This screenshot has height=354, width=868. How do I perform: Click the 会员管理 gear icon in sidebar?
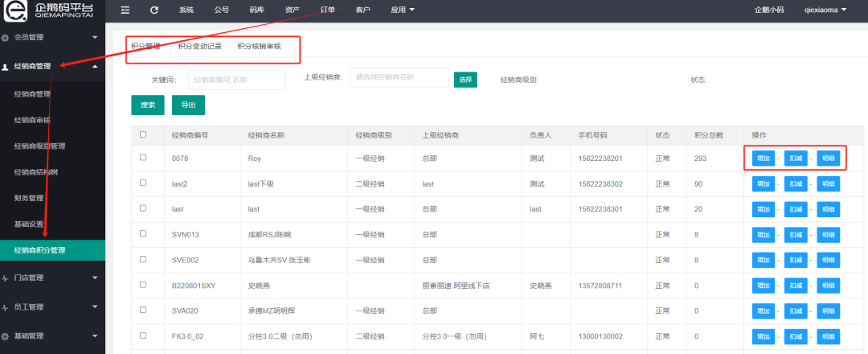click(x=6, y=38)
